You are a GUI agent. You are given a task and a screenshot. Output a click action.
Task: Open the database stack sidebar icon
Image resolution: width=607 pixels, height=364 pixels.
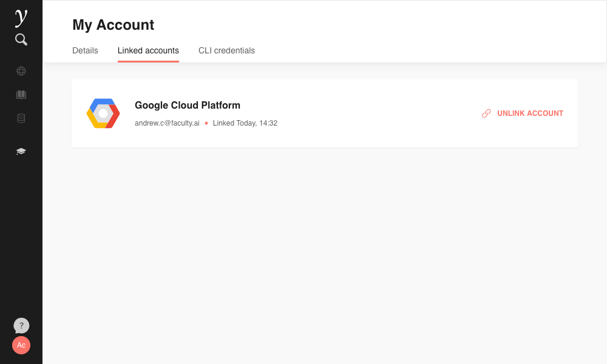point(21,118)
